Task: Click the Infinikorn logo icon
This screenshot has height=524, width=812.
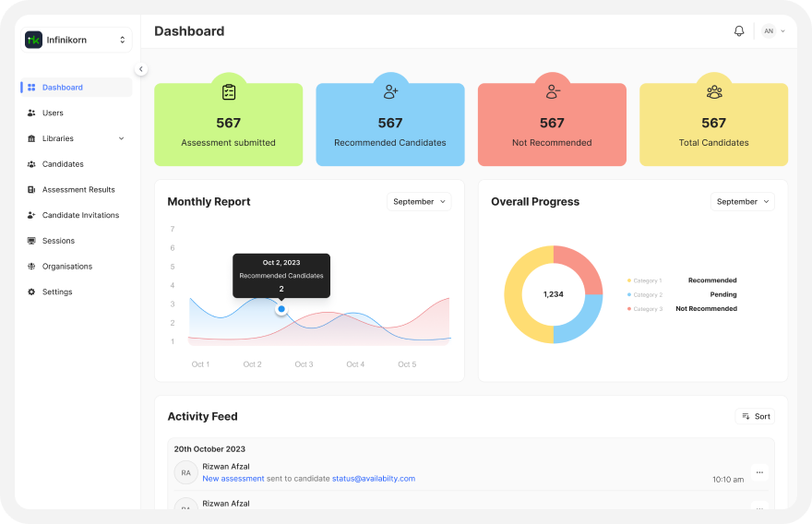Action: 34,40
